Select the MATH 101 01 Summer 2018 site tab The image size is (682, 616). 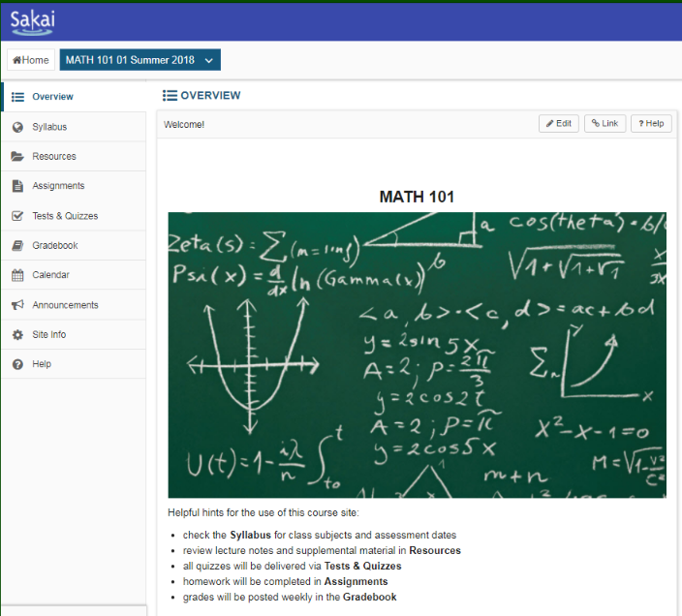pyautogui.click(x=140, y=60)
